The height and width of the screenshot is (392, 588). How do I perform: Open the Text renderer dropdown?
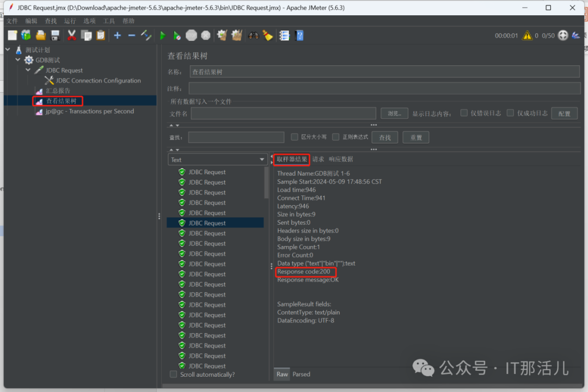(x=217, y=160)
